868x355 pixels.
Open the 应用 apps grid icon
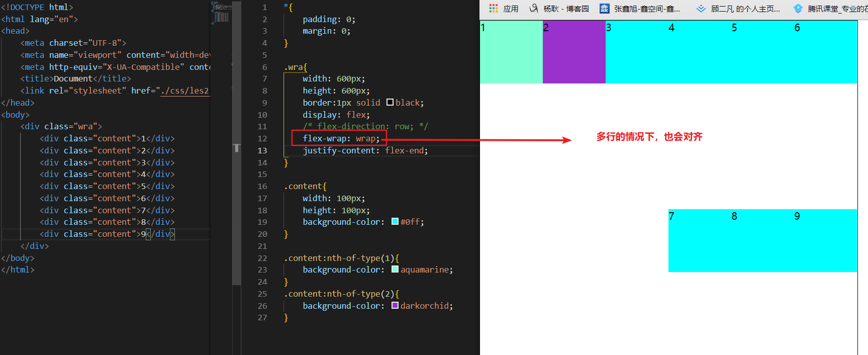tap(494, 9)
